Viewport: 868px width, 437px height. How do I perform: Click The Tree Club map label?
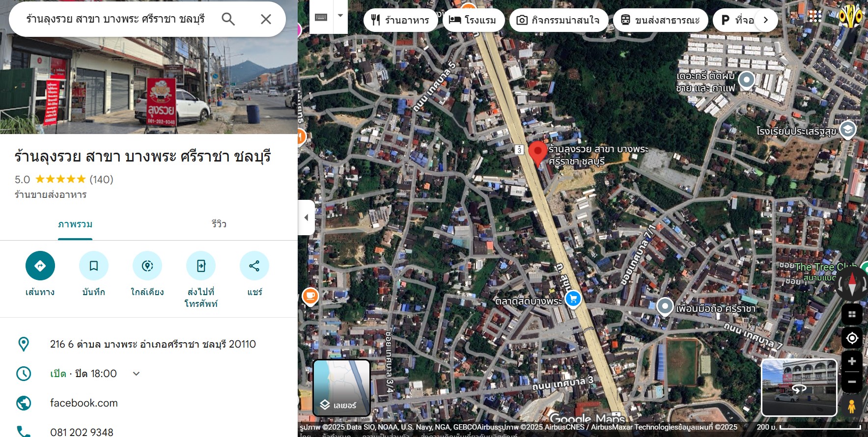coord(826,267)
